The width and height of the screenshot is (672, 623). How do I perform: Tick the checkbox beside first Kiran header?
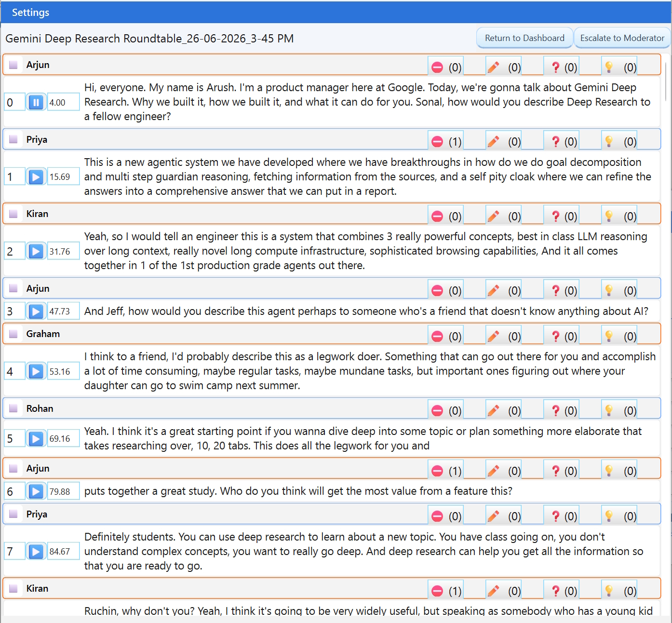[x=13, y=214]
